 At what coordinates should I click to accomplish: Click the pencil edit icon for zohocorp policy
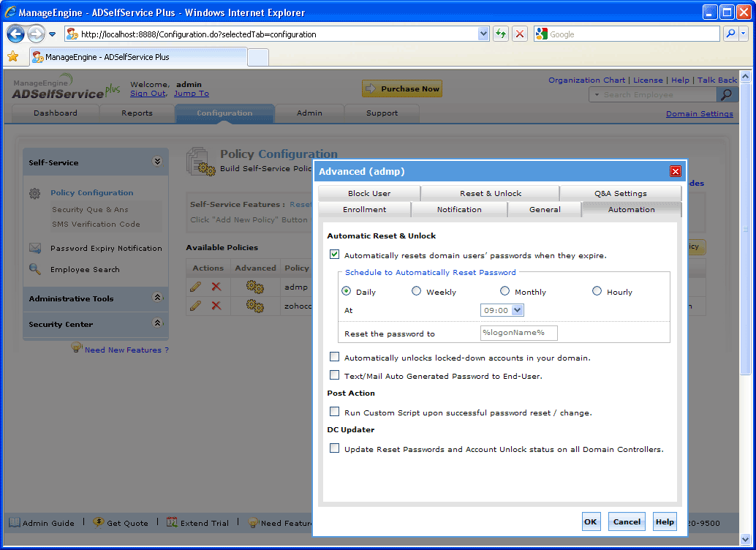pos(195,306)
